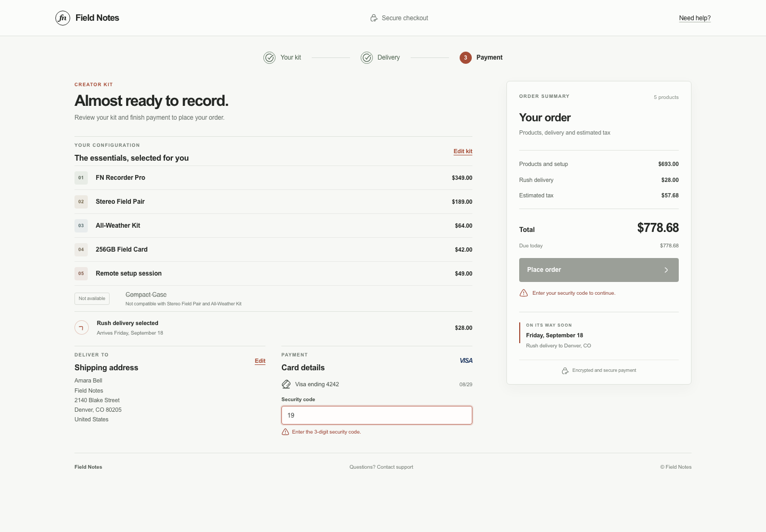
Task: Click the Payment step number 3 badge
Action: pos(465,57)
